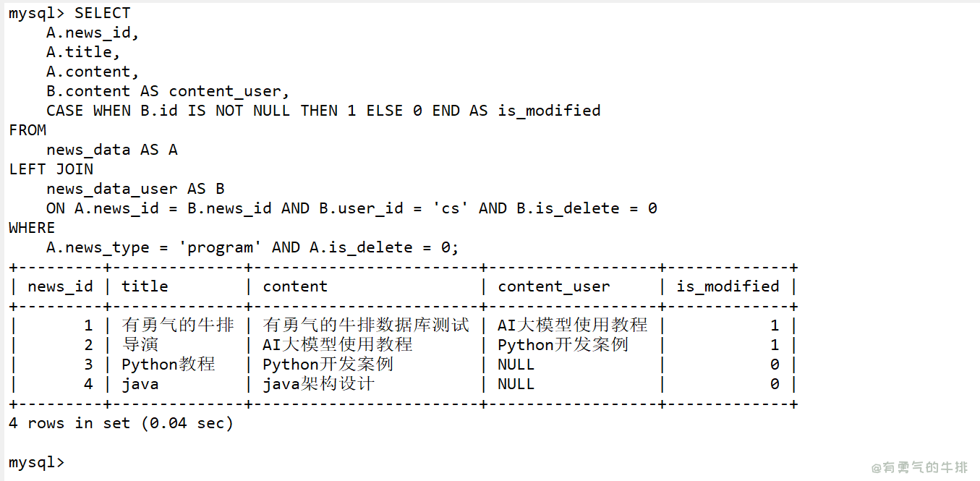The width and height of the screenshot is (980, 481).
Task: Click NULL content_user value for news_id 3
Action: click(516, 365)
